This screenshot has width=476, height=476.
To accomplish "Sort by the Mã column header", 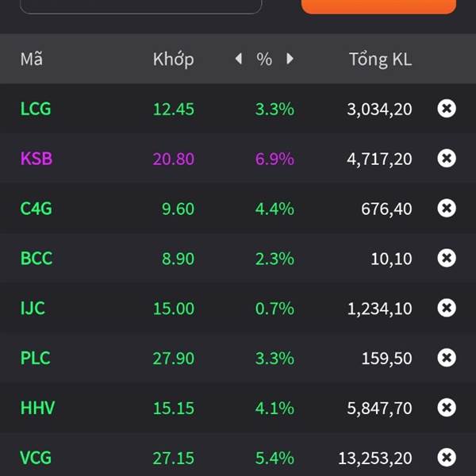I will 32,59.
